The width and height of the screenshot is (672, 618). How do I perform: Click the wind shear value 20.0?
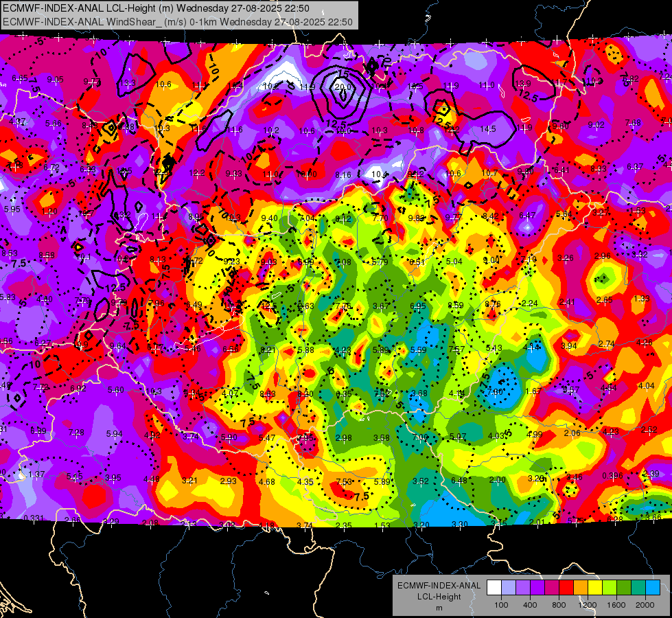click(343, 87)
